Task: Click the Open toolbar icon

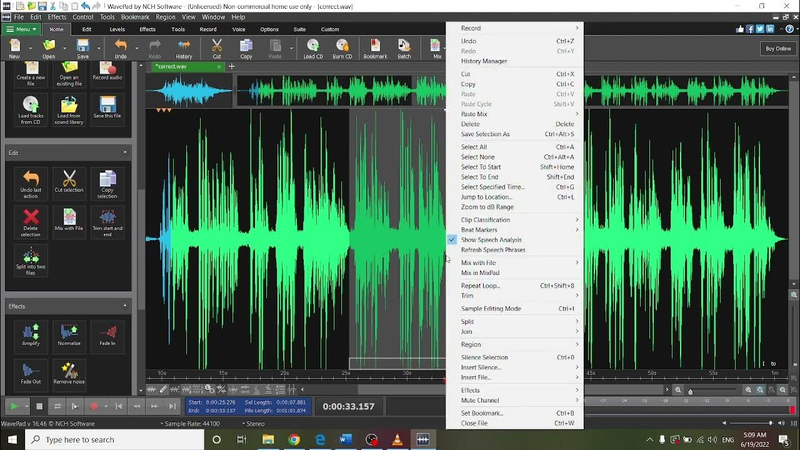Action: [x=48, y=48]
